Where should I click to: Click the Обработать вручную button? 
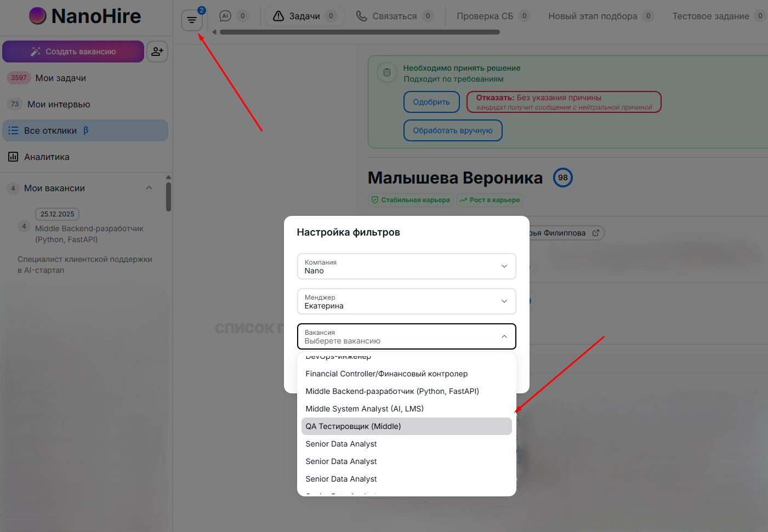pyautogui.click(x=453, y=130)
